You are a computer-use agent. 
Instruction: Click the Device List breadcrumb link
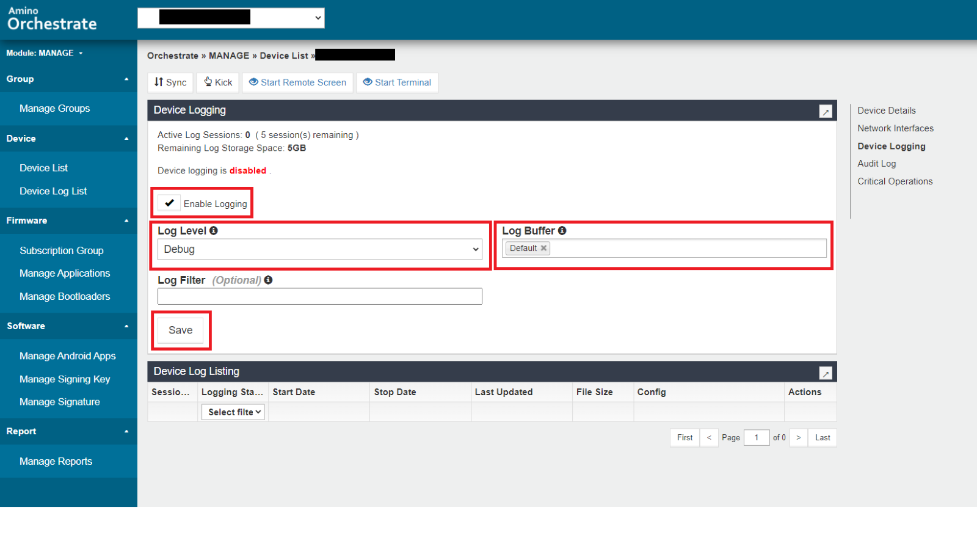pos(284,56)
